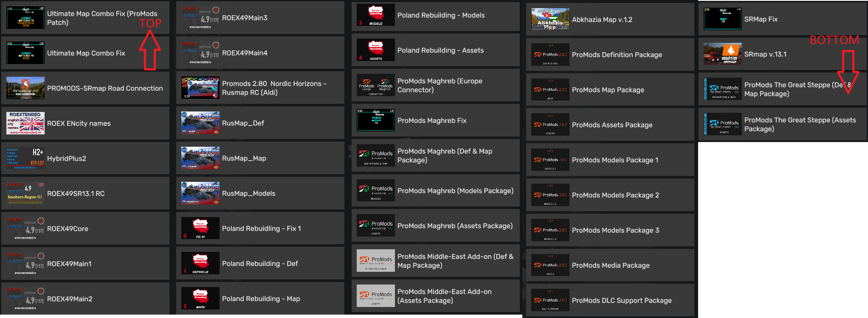This screenshot has height=318, width=868.
Task: Select the HybridPlus2 mod icon
Action: pos(25,159)
